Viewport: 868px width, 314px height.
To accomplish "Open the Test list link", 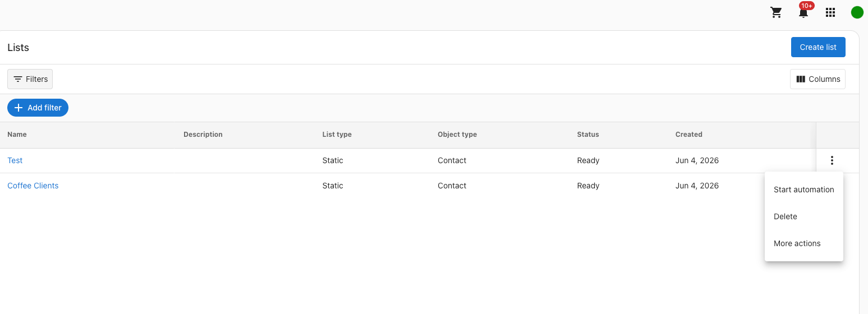I will [15, 160].
